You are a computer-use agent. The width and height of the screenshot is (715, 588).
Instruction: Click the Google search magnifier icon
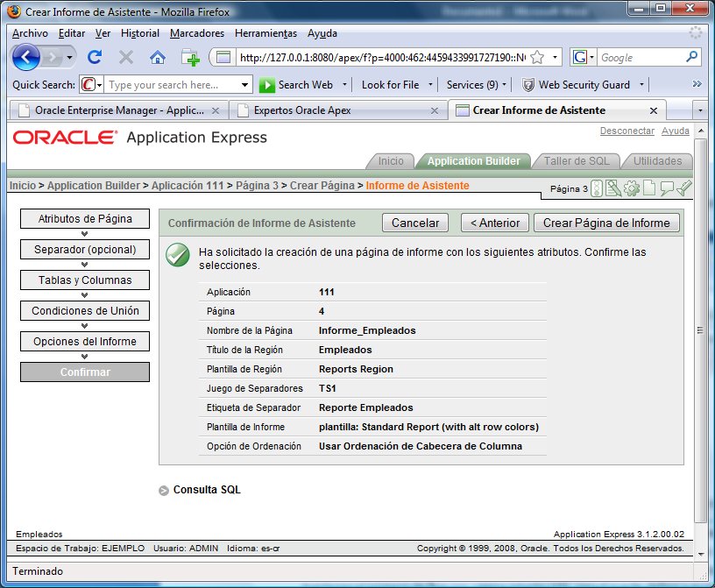point(691,57)
